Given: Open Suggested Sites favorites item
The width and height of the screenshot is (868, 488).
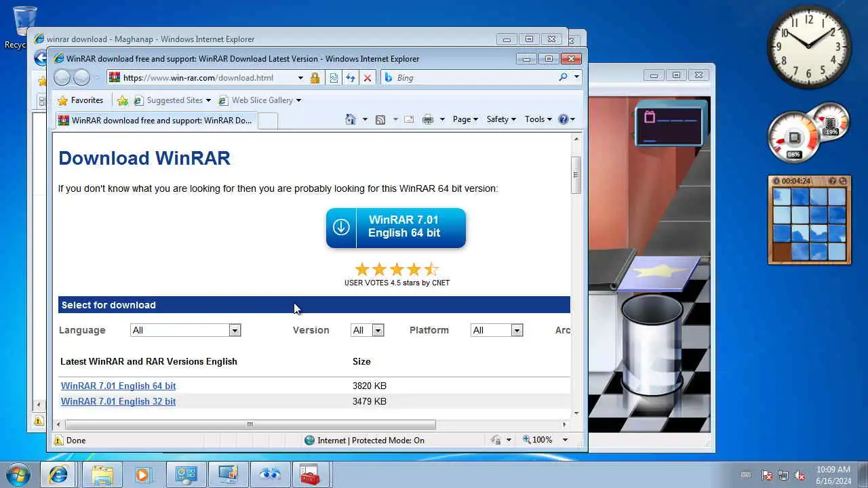Looking at the screenshot, I should [172, 100].
